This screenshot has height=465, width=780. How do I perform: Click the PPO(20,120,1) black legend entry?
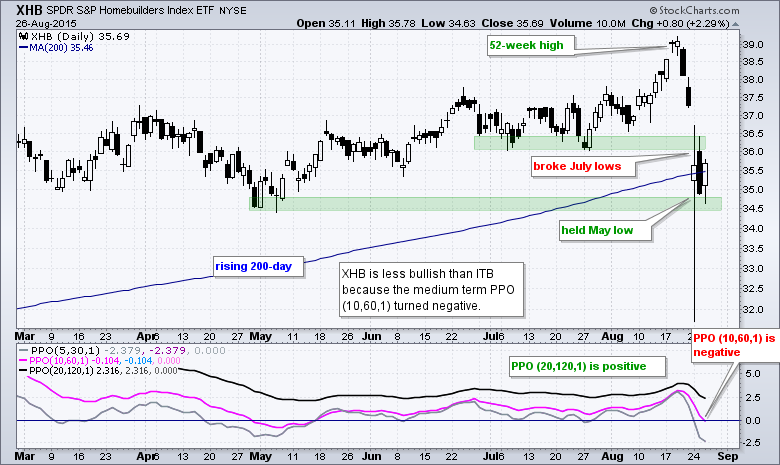[98, 371]
